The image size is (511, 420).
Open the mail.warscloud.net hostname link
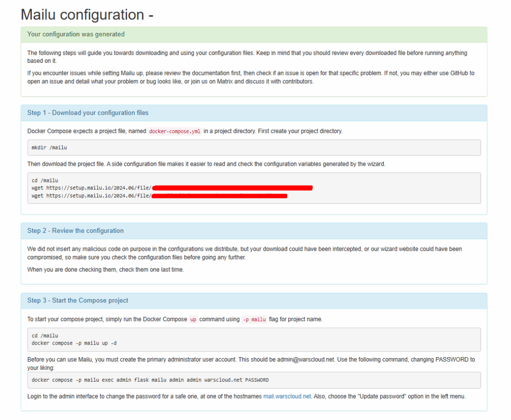pos(287,396)
